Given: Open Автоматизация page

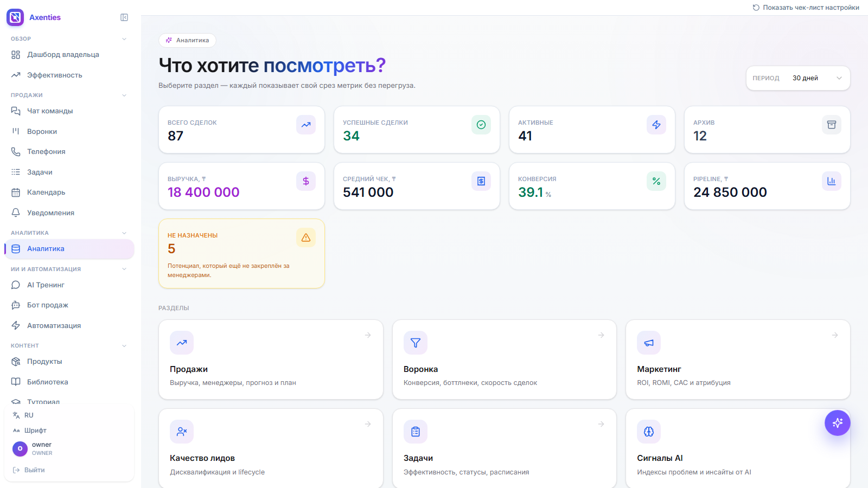Looking at the screenshot, I should point(69,326).
